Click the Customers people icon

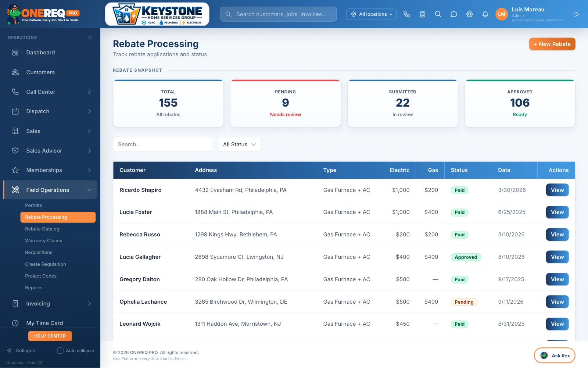pyautogui.click(x=15, y=72)
